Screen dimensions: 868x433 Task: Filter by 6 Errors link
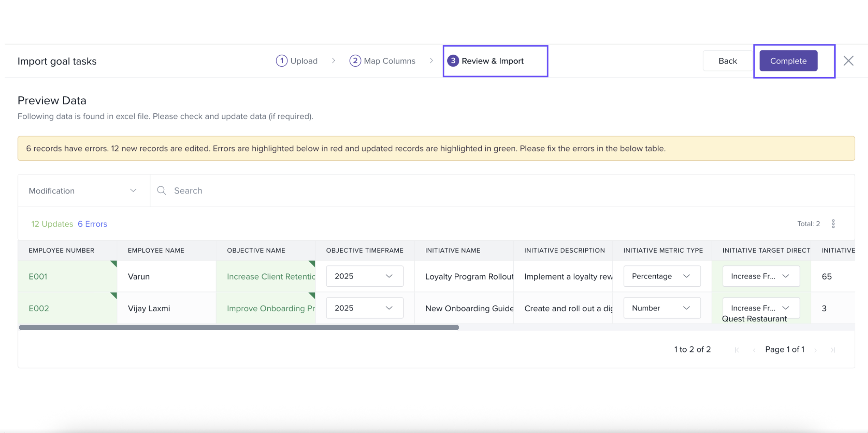pyautogui.click(x=92, y=224)
